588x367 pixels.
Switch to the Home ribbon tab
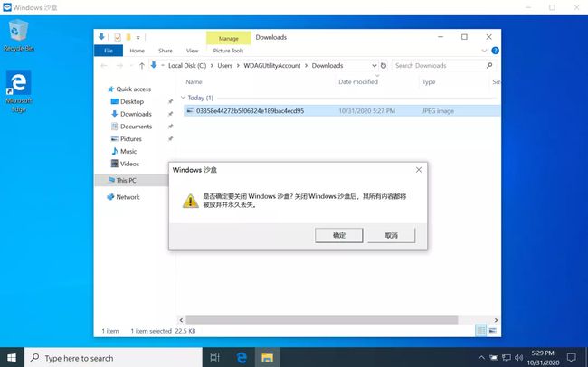[137, 51]
